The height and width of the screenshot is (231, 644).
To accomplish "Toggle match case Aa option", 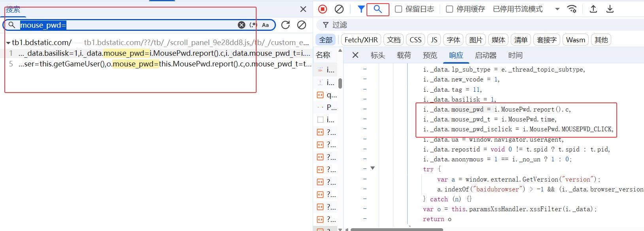I will tap(265, 25).
